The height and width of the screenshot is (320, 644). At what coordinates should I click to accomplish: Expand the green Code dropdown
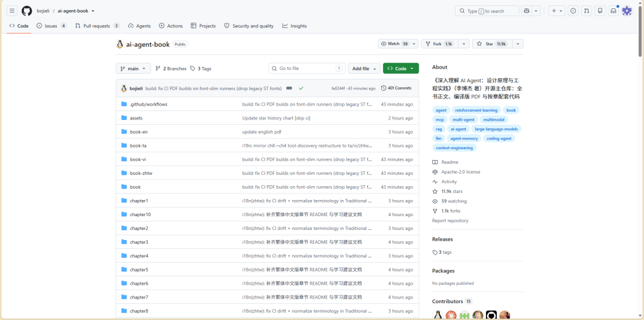(x=401, y=69)
